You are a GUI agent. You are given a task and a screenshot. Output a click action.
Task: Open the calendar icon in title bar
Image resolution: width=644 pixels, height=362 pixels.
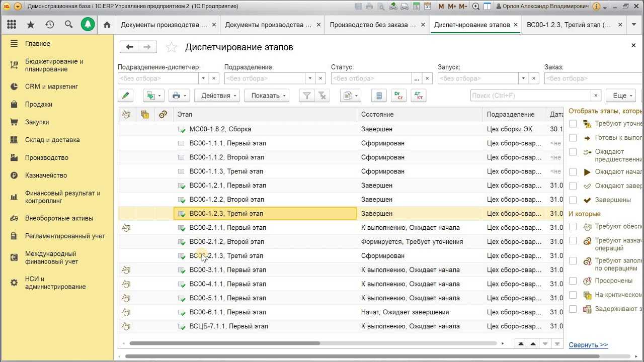[428, 7]
